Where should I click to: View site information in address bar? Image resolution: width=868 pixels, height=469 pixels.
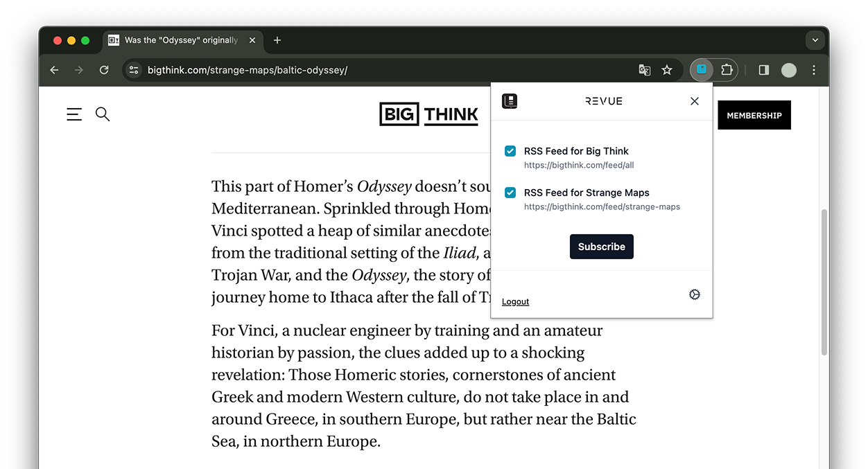(134, 70)
